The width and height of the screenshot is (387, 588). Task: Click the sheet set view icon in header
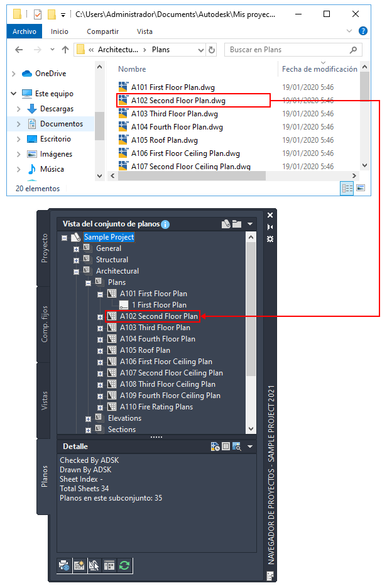(226, 224)
